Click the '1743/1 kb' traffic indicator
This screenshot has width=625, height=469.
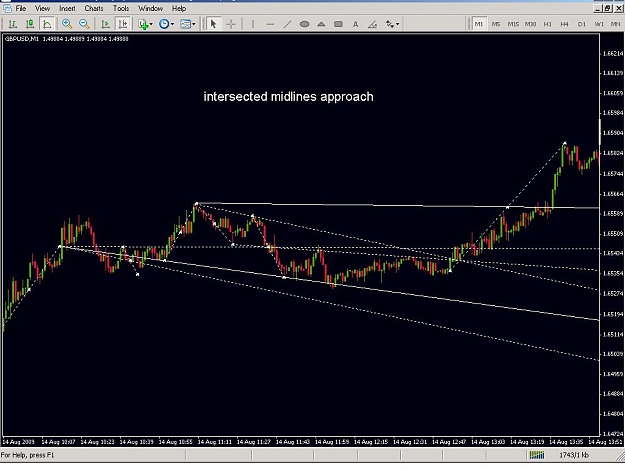click(x=574, y=455)
